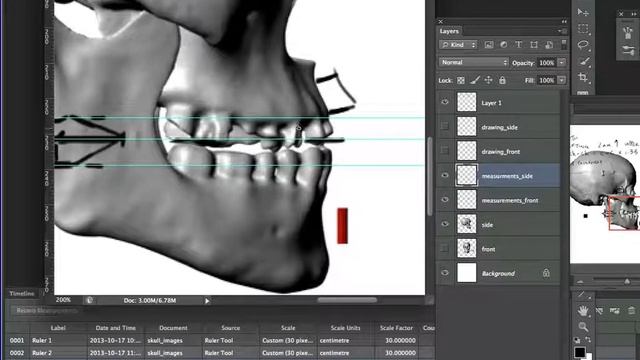
Task: Hide the measurements_front layer
Action: point(445,200)
